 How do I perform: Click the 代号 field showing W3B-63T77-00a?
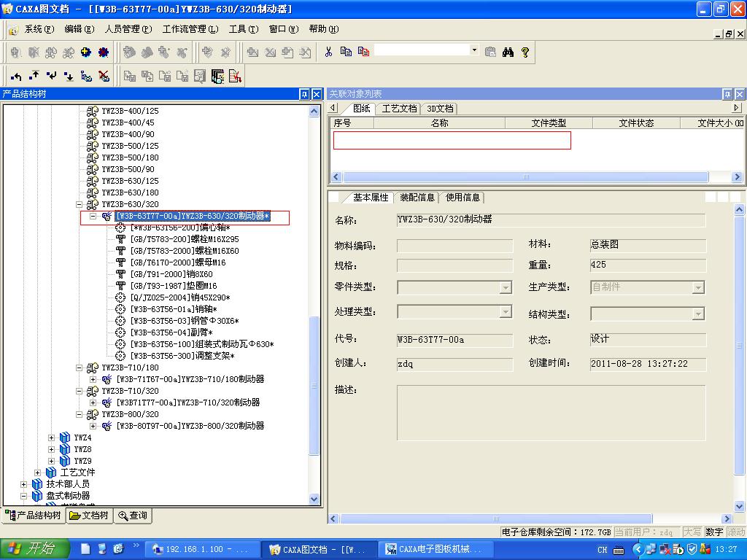coord(454,340)
